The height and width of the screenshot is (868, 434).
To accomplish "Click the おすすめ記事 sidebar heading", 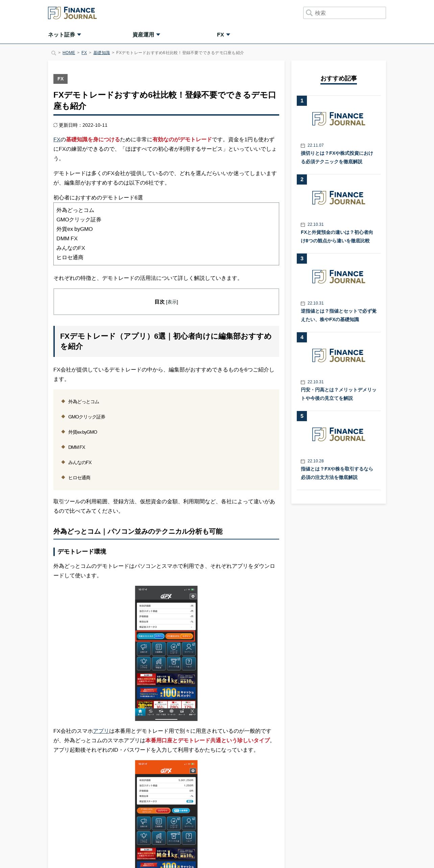I will point(339,78).
